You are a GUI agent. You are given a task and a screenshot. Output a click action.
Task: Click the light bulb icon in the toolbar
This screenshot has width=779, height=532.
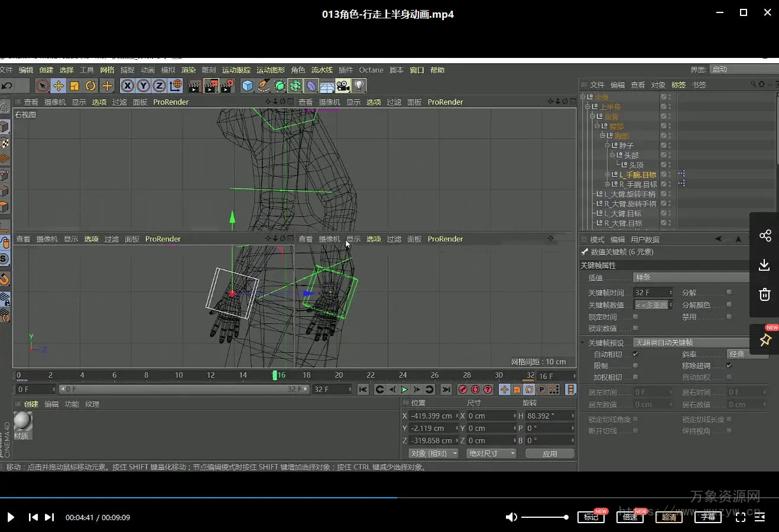(359, 86)
